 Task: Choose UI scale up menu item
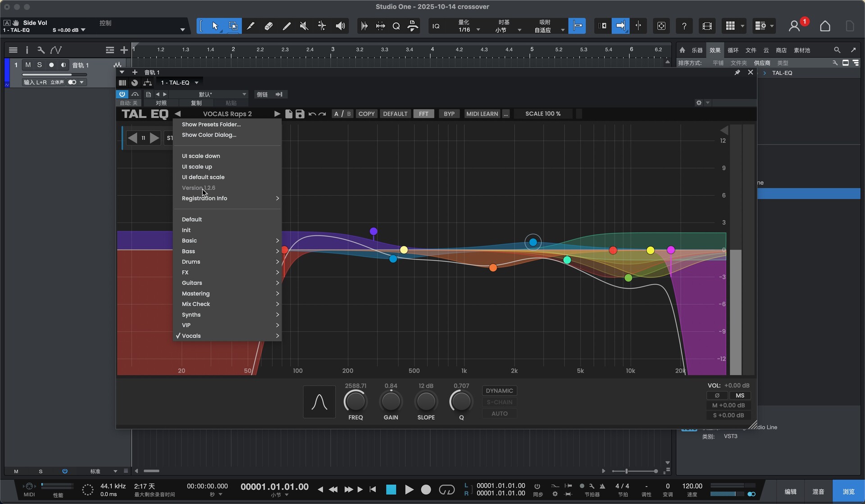click(197, 167)
